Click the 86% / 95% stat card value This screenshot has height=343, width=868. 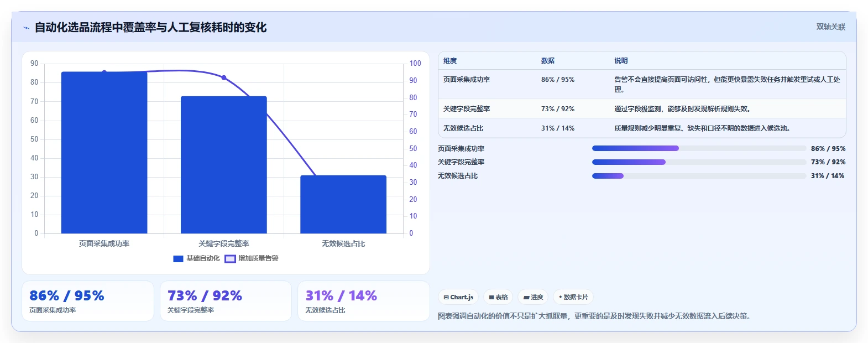[x=67, y=295]
